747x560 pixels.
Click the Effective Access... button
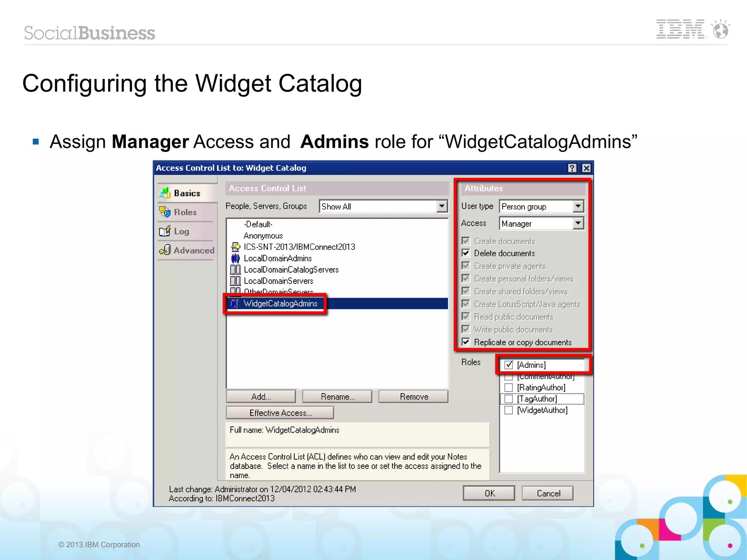point(280,413)
